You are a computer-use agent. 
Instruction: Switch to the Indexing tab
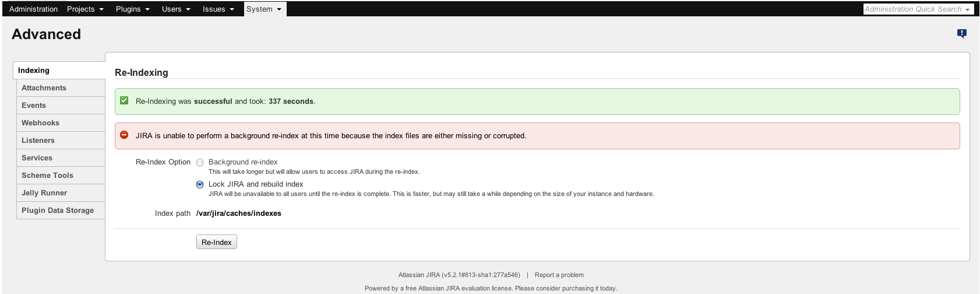pos(59,70)
